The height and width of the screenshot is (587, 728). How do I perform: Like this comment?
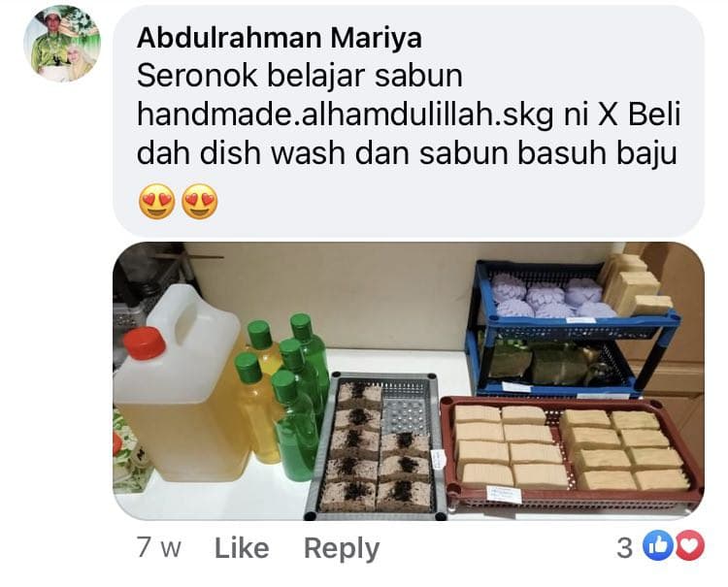(242, 548)
